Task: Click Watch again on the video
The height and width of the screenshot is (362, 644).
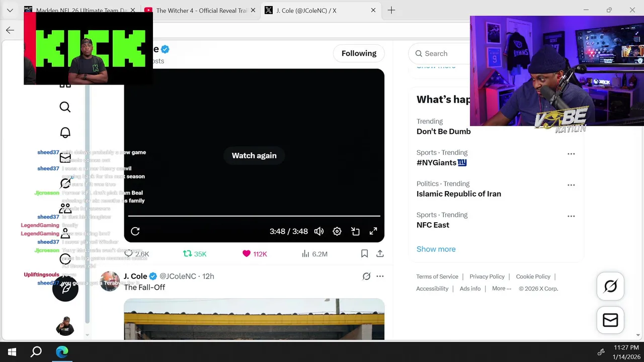Action: [254, 155]
